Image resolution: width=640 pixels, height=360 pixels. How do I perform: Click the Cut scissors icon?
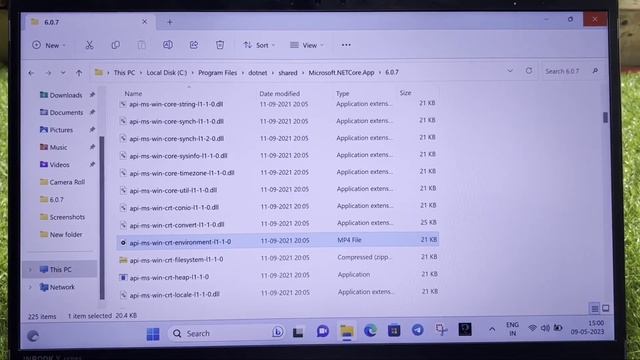click(x=89, y=45)
